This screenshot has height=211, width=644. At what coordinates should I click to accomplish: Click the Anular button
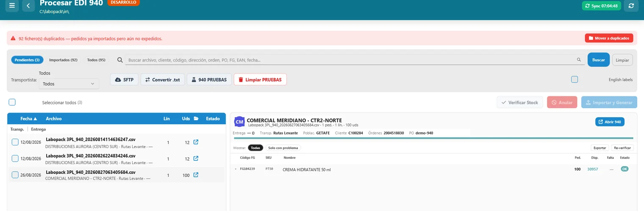[562, 102]
